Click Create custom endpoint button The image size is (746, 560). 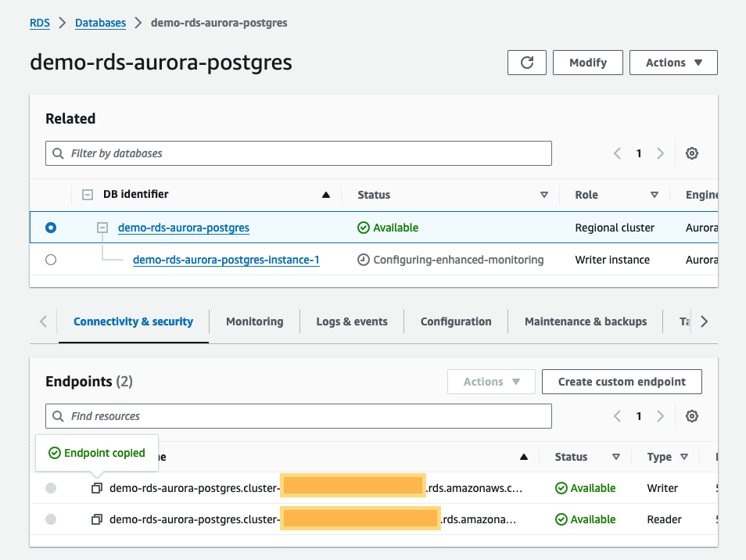tap(622, 382)
